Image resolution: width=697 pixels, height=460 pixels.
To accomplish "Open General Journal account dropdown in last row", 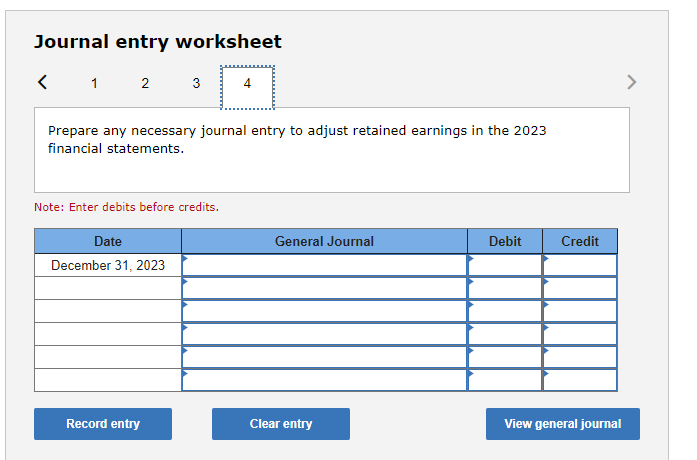I will tap(324, 380).
